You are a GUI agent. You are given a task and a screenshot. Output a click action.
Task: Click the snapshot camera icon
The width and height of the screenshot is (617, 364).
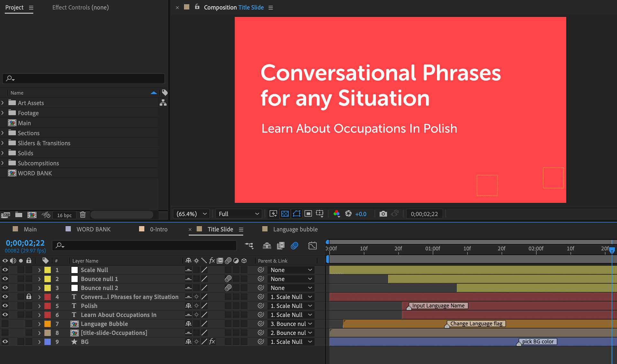point(383,214)
